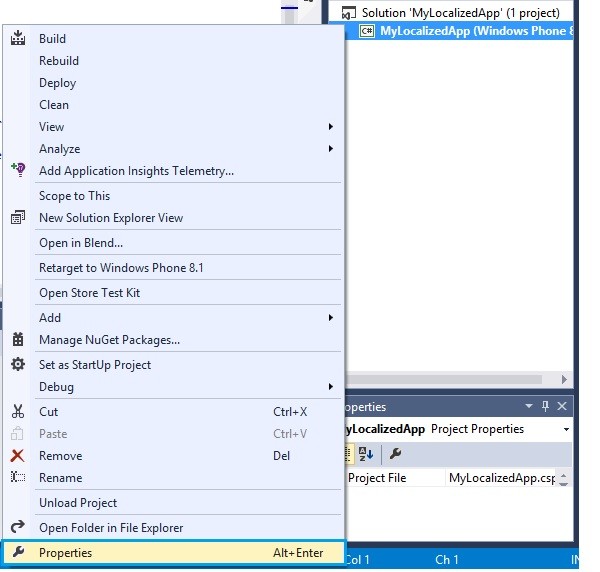
Task: Click the Build icon in context menu
Action: [x=18, y=38]
